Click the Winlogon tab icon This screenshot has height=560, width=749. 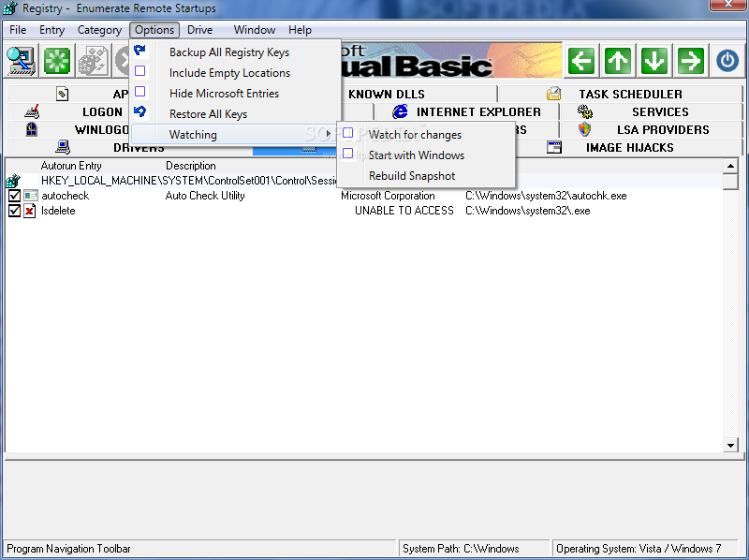click(32, 129)
